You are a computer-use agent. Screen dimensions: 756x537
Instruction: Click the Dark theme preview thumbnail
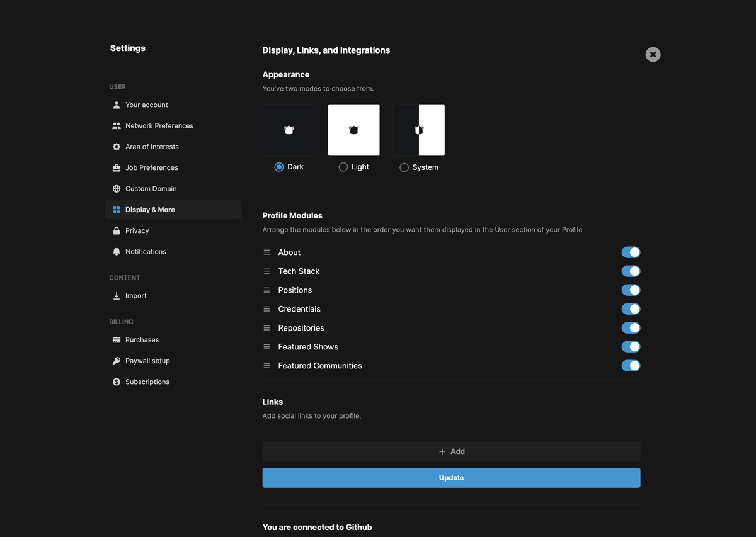(x=289, y=130)
